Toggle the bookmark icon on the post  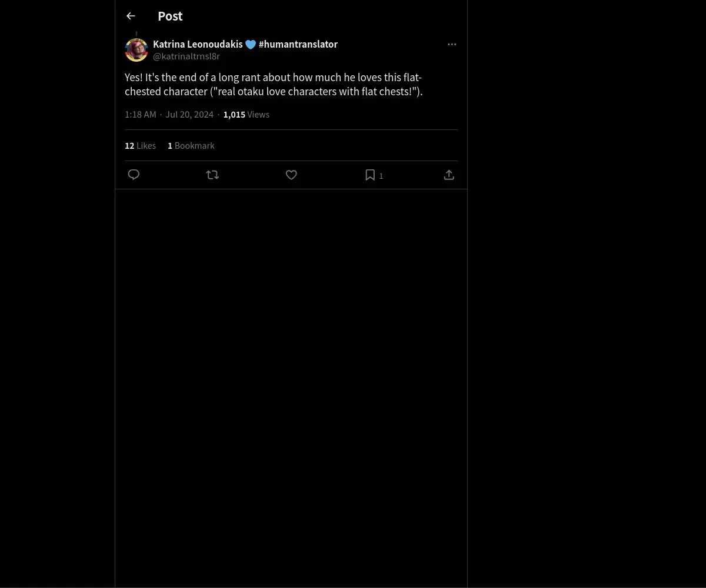pyautogui.click(x=370, y=175)
